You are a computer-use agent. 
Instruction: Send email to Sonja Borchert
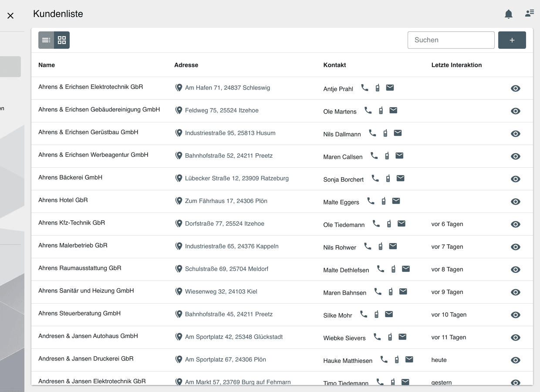(x=401, y=179)
